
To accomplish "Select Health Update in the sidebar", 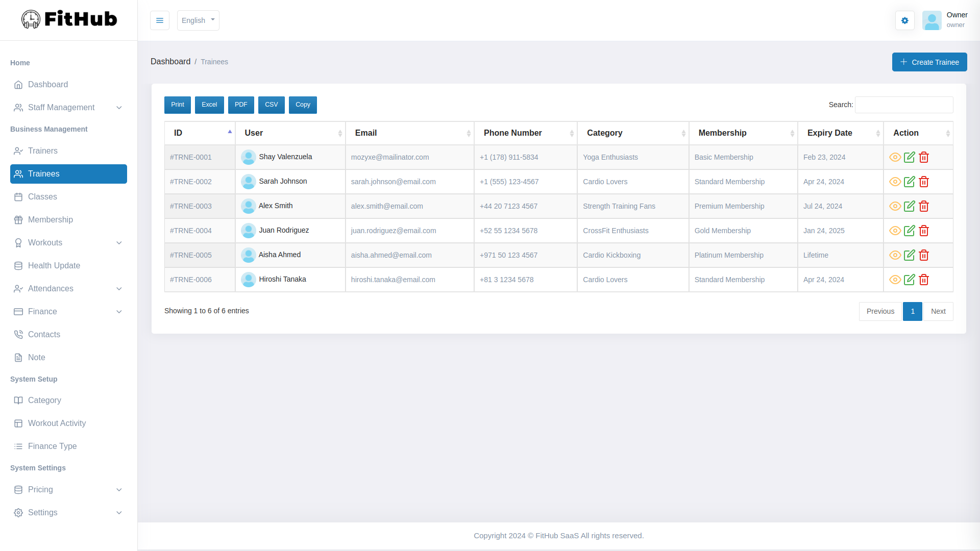I will (x=54, y=266).
